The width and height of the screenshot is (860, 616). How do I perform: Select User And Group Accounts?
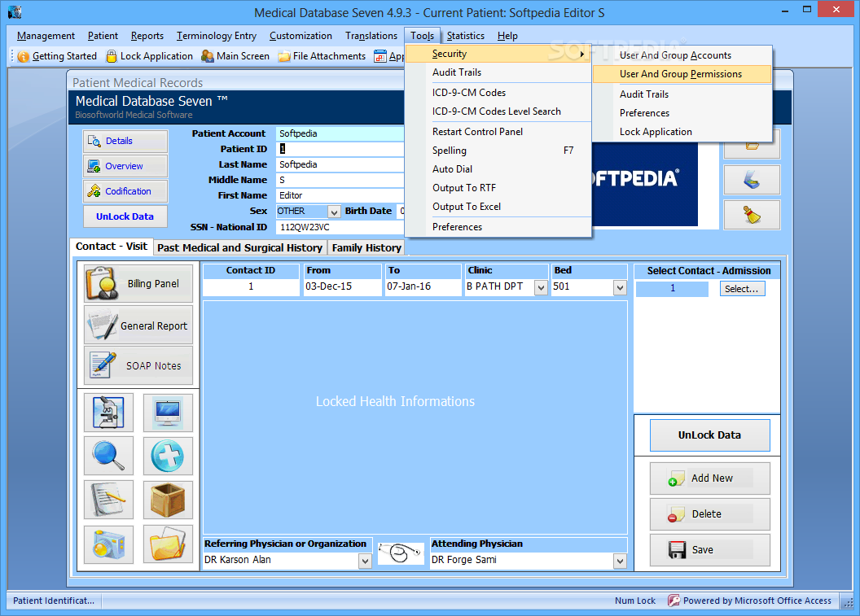[x=682, y=55]
